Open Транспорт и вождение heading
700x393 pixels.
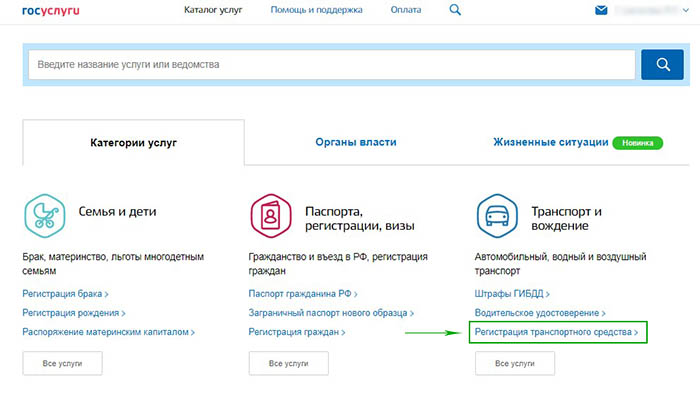pos(567,218)
